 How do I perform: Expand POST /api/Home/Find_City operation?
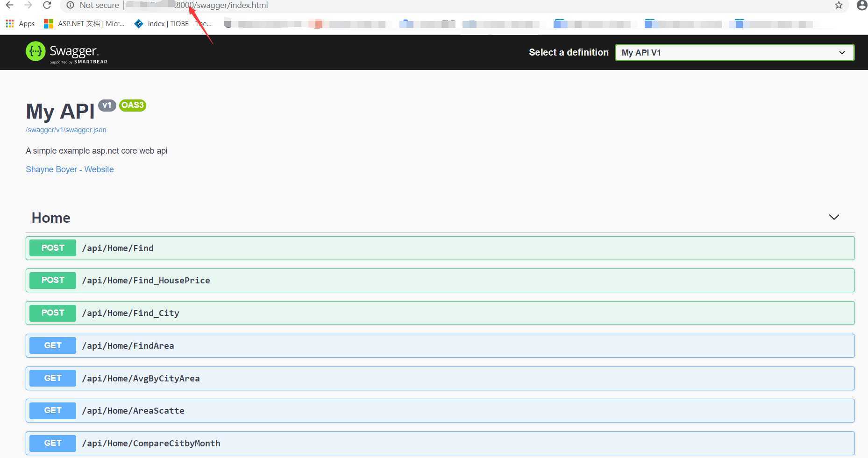pyautogui.click(x=440, y=313)
